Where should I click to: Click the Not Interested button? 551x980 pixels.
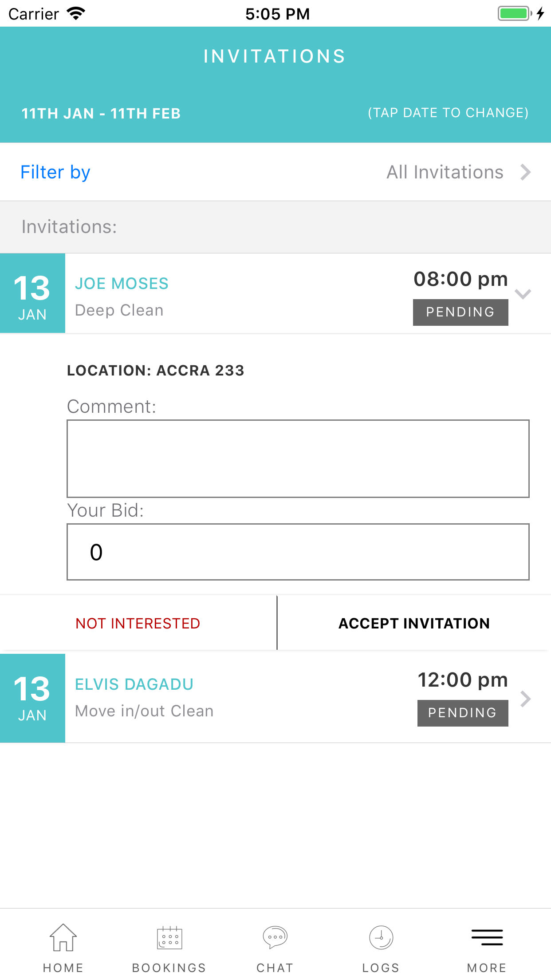click(x=138, y=623)
